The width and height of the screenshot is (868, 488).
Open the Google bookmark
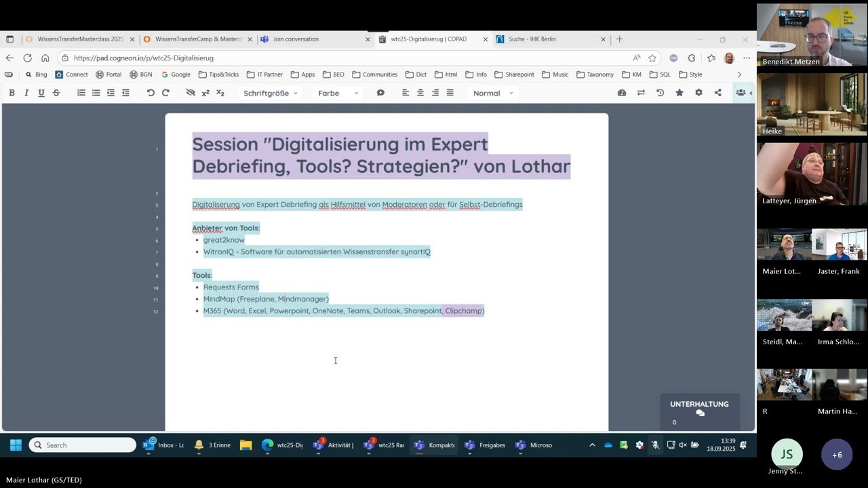pos(175,75)
